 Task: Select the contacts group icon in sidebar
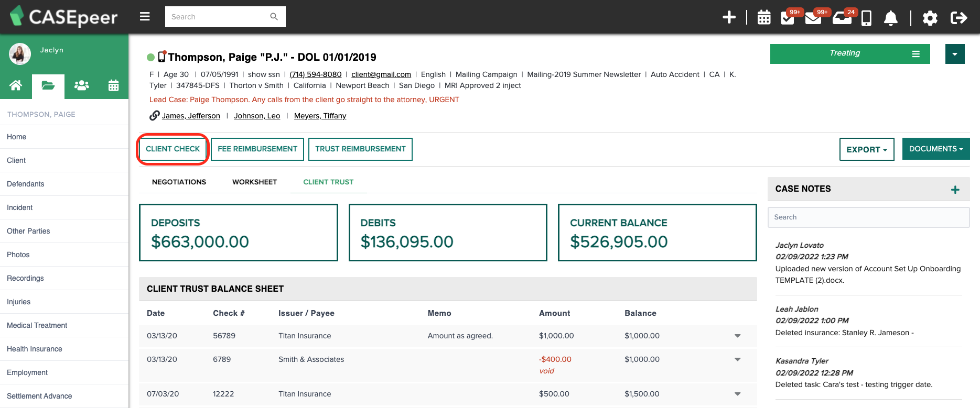[x=81, y=85]
